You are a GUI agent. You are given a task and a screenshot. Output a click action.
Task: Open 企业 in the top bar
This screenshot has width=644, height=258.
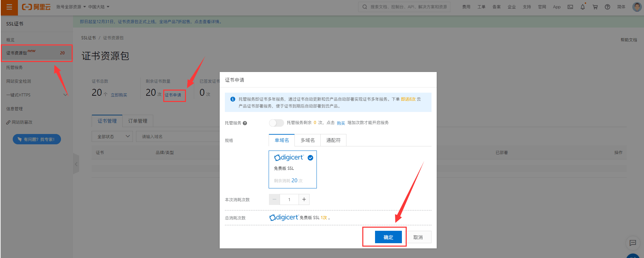point(512,7)
